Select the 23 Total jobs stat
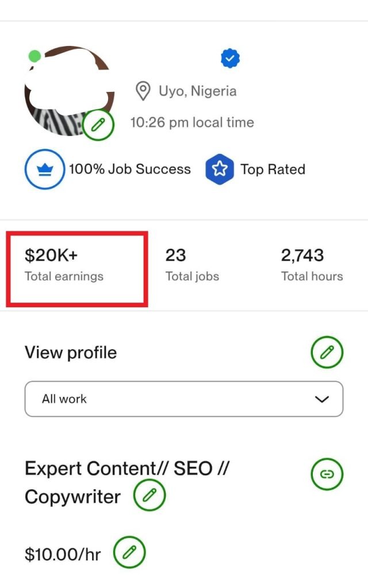The width and height of the screenshot is (368, 588). pyautogui.click(x=192, y=265)
